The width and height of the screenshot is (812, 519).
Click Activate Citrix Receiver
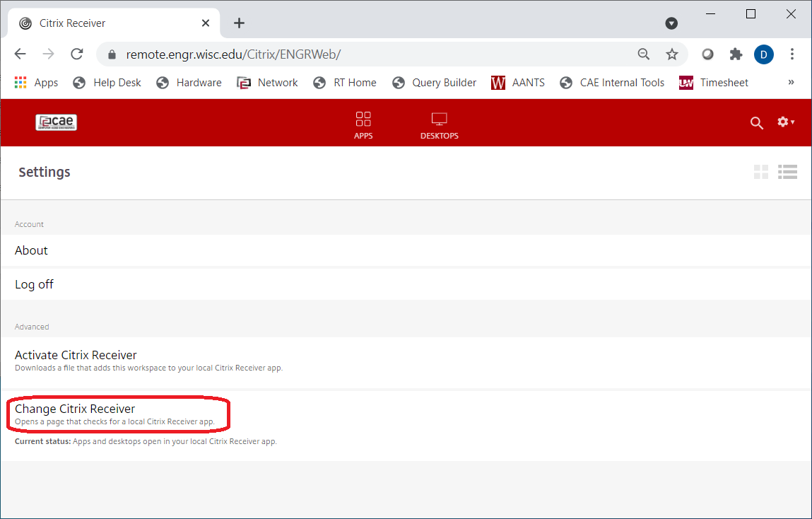pos(406,361)
